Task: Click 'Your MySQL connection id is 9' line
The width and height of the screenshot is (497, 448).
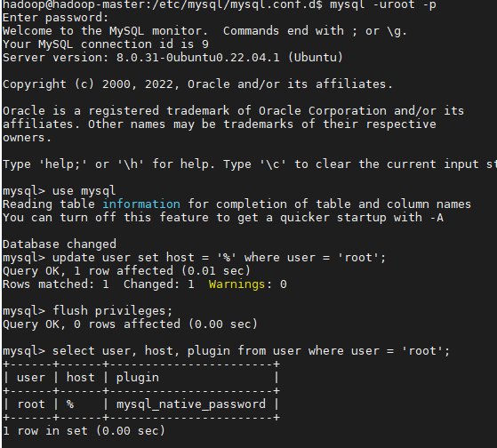Action: point(106,44)
